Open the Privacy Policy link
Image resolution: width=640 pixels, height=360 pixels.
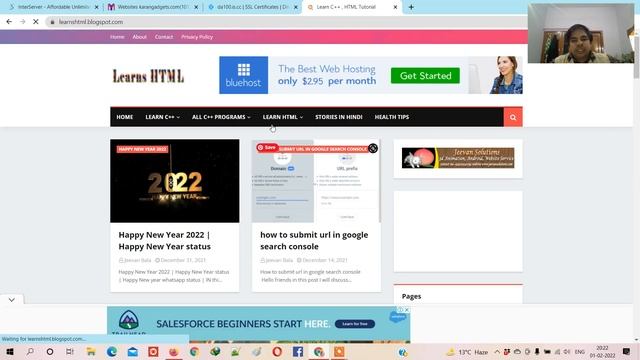pos(197,37)
